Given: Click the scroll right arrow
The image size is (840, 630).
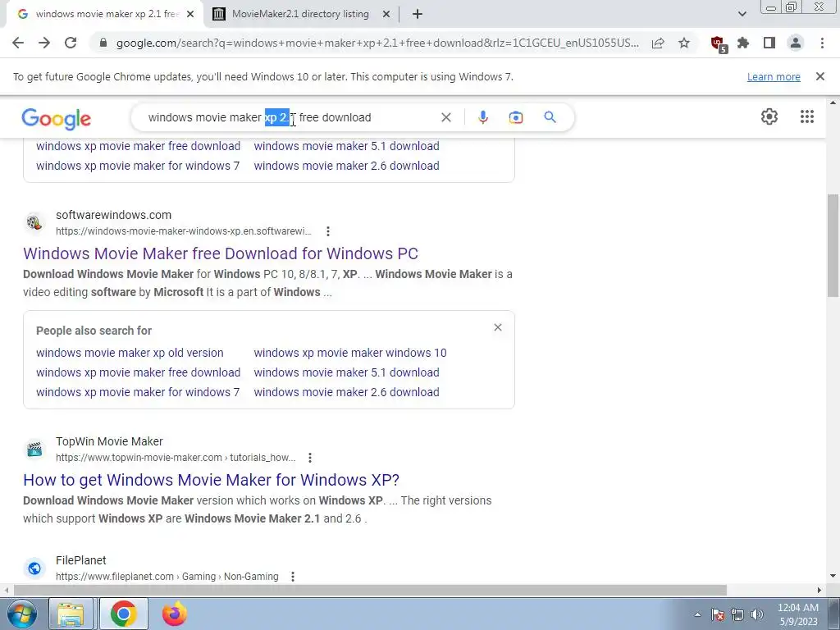Looking at the screenshot, I should [819, 591].
